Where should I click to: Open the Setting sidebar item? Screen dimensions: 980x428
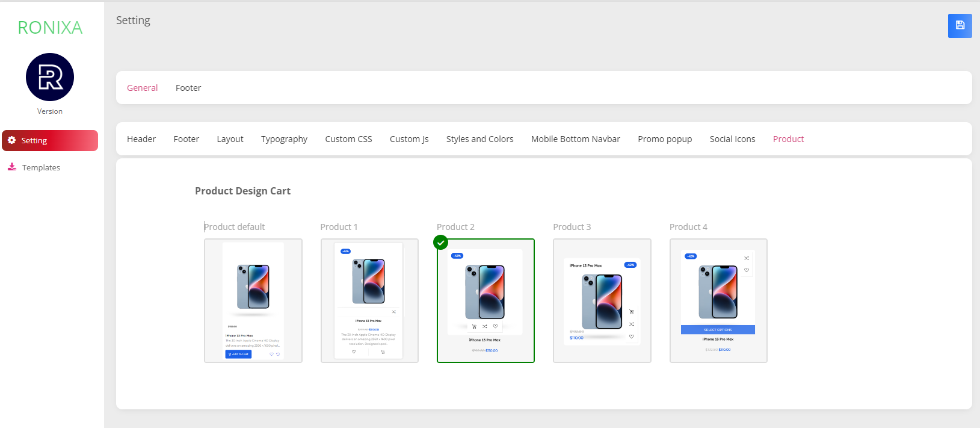point(34,141)
